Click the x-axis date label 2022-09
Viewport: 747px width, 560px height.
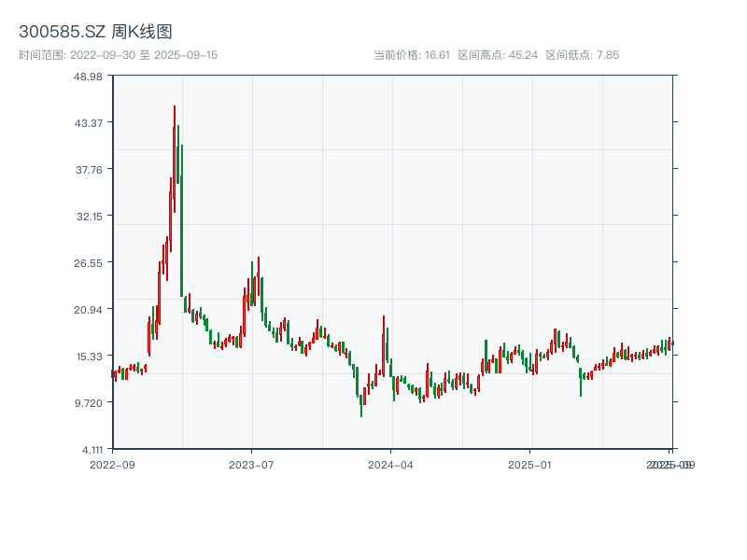click(x=112, y=465)
